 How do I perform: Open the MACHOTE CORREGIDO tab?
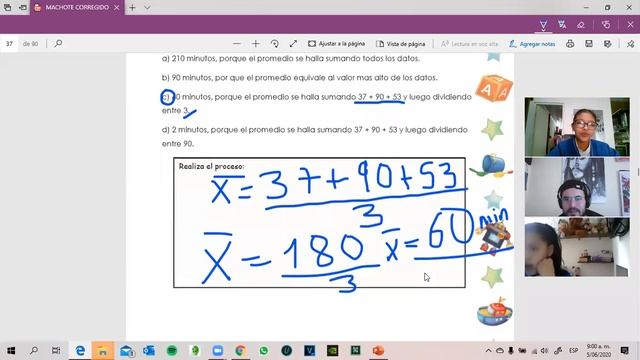[x=76, y=7]
